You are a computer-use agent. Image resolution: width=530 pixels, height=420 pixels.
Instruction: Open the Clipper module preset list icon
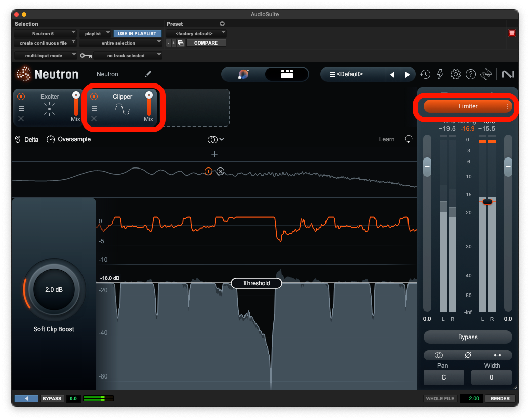pos(94,108)
